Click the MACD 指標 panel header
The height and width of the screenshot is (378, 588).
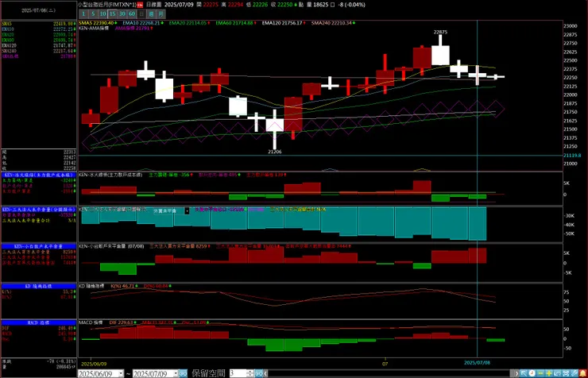point(39,322)
